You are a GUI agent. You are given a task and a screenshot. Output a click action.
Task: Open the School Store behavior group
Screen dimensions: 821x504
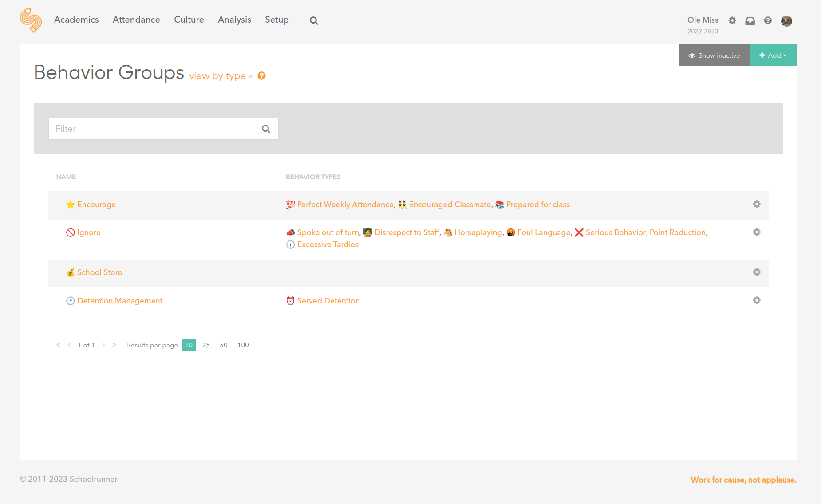click(99, 272)
